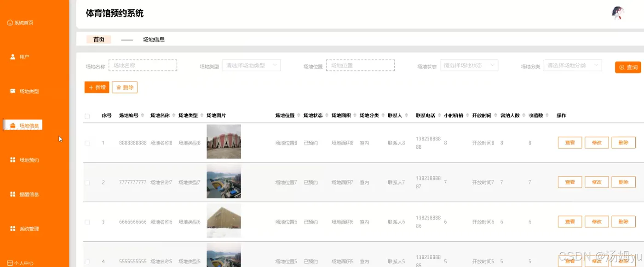Click 查看 for 场地名称7 row

point(570,182)
